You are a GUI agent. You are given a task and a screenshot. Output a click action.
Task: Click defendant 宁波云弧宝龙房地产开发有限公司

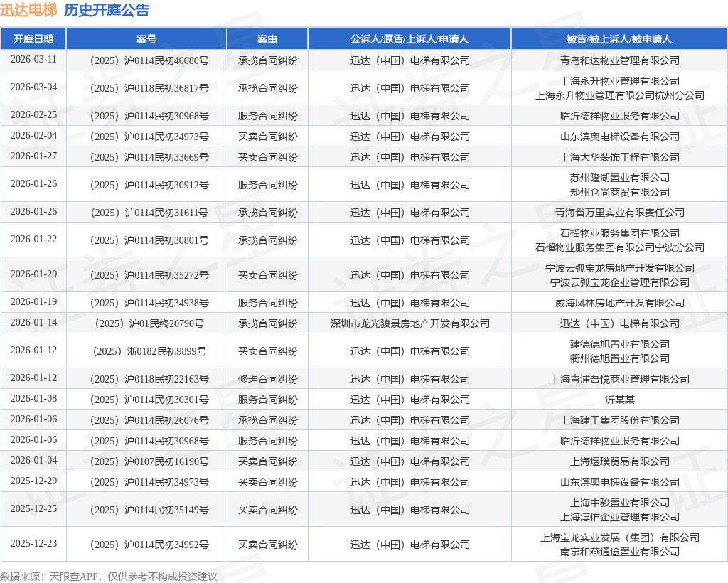[x=620, y=268]
